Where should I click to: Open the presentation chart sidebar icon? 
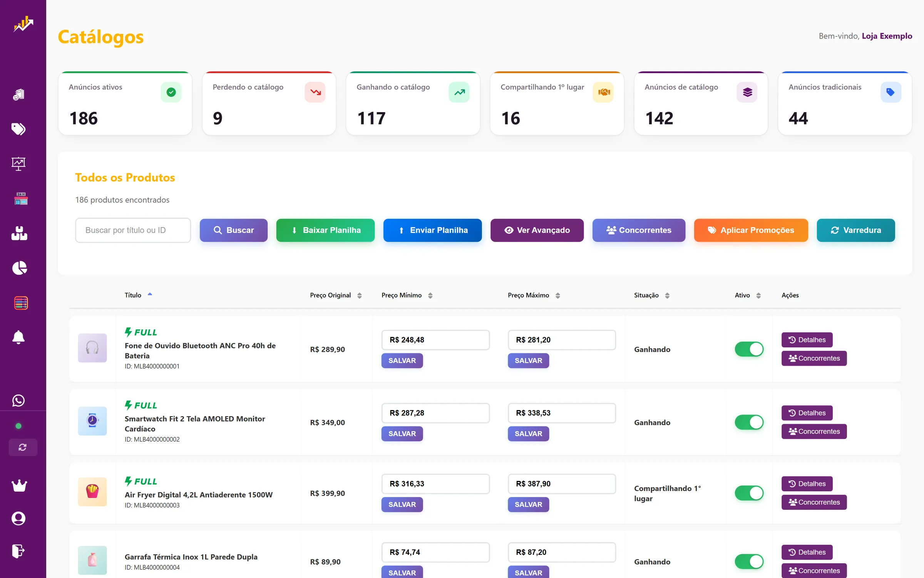point(18,164)
